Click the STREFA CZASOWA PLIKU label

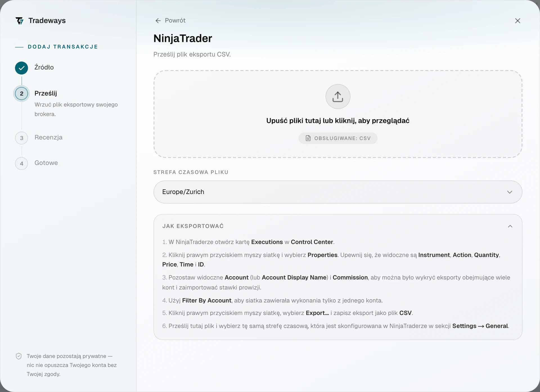point(191,172)
